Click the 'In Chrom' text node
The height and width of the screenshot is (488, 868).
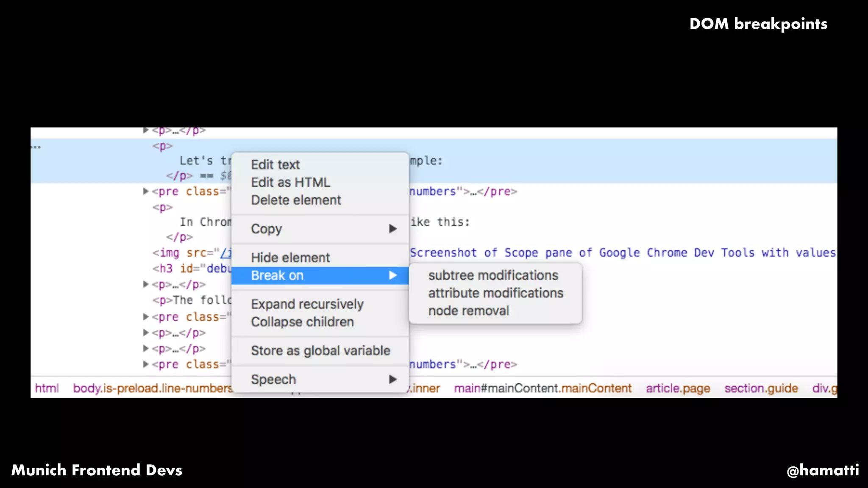click(x=206, y=222)
